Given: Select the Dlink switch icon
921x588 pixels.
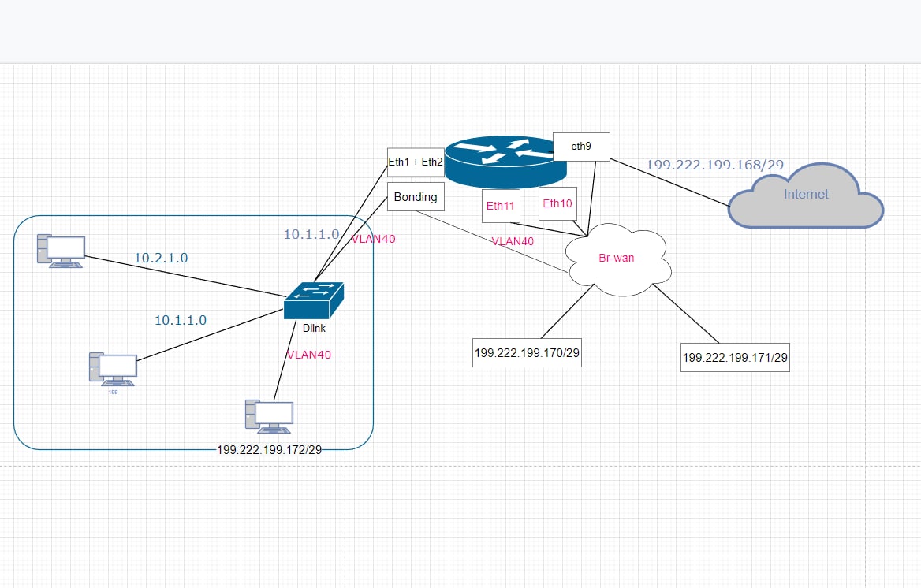Looking at the screenshot, I should coord(314,301).
